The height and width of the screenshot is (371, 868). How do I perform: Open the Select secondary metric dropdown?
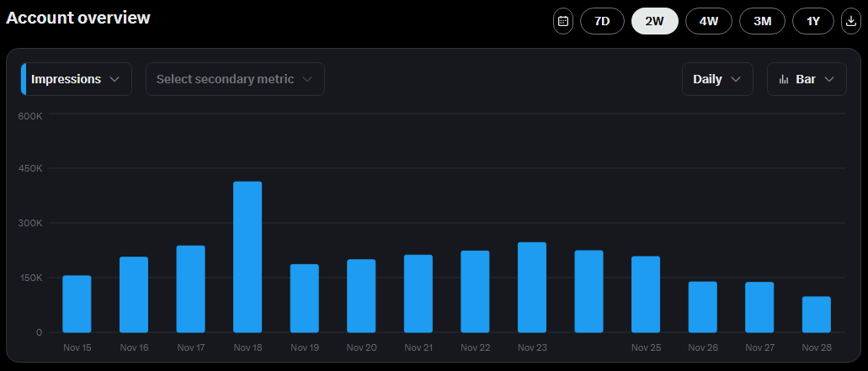(235, 79)
